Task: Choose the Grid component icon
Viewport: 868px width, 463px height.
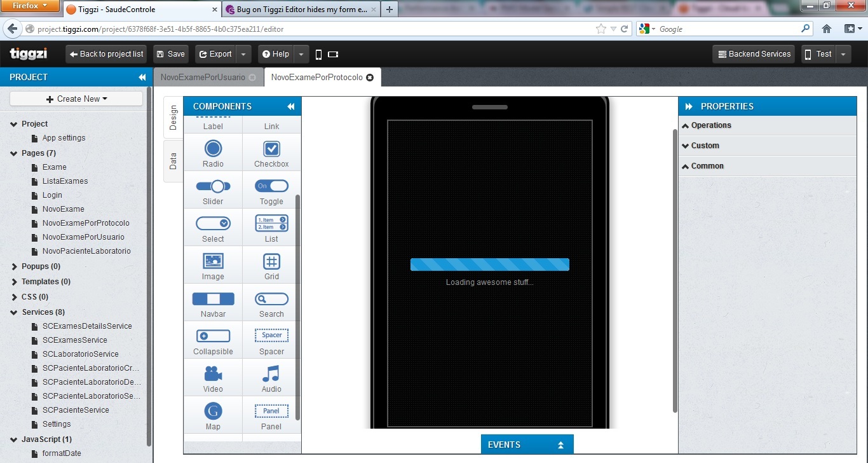Action: click(x=271, y=261)
